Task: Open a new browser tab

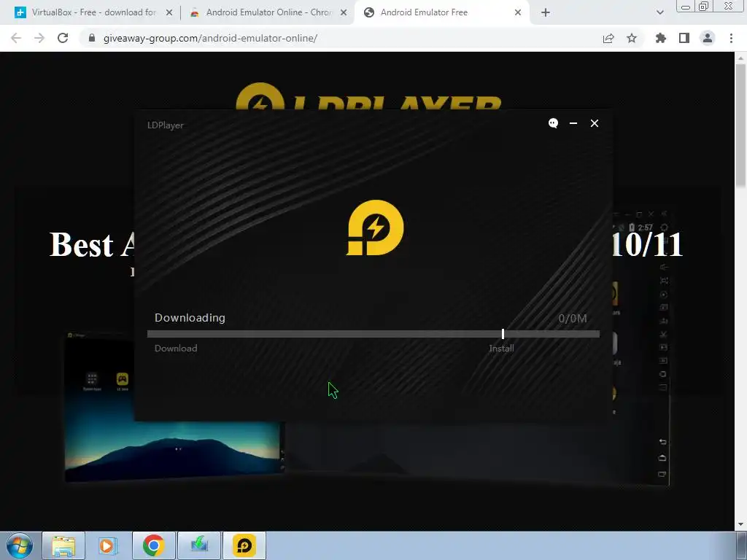Action: point(546,13)
